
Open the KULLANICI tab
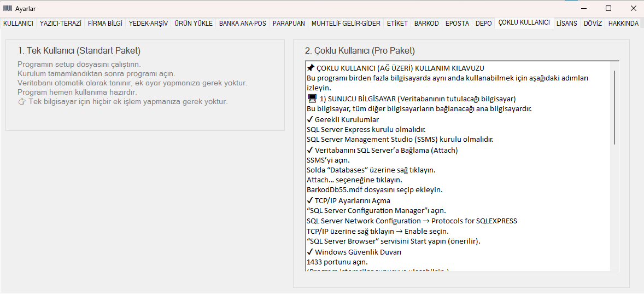coord(19,24)
